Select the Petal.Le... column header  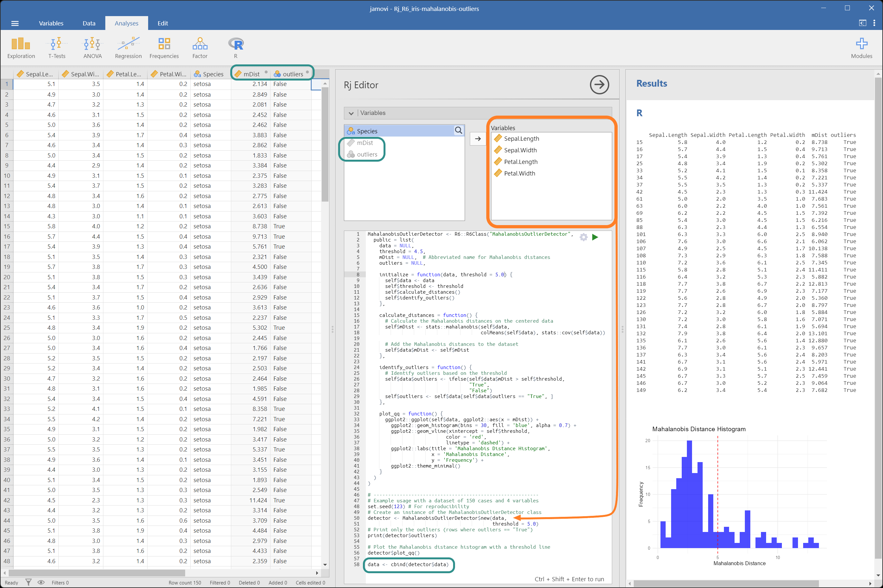[126, 74]
